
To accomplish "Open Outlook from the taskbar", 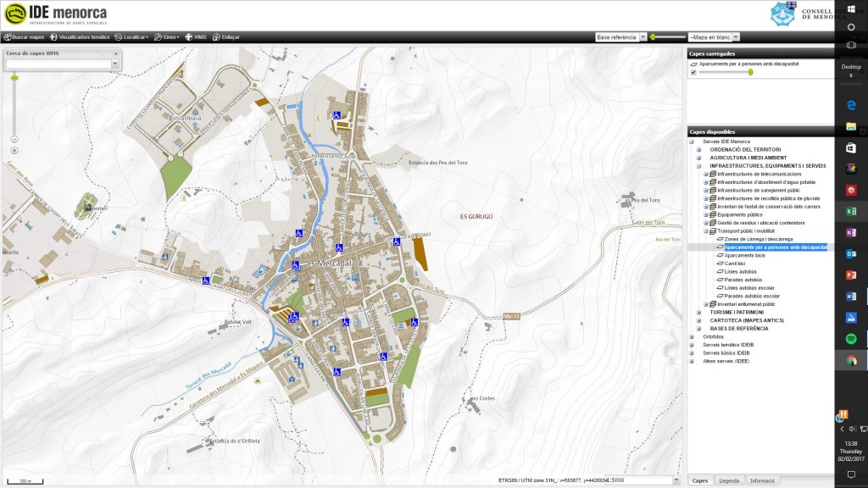I will pos(851,254).
